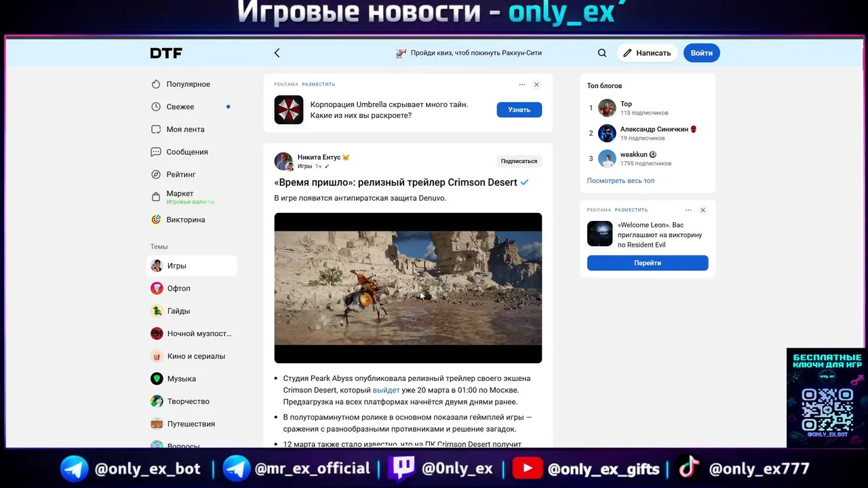Open the Игры subsite link under author
The image size is (868, 488).
304,166
